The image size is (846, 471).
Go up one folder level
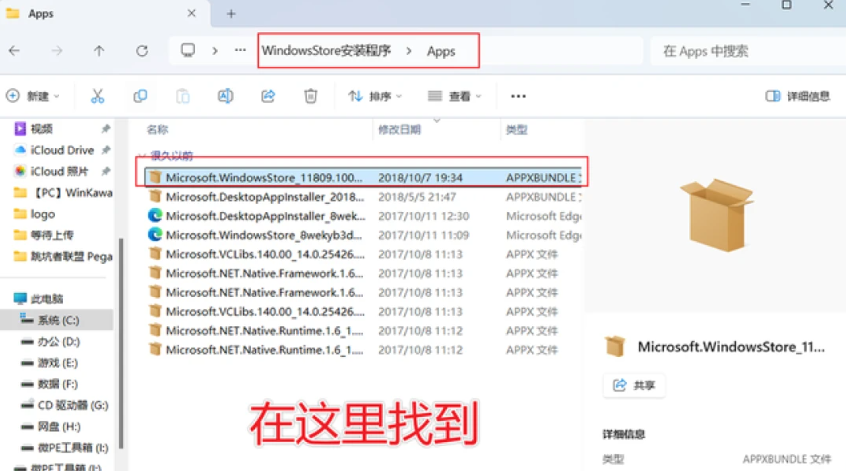pos(99,51)
